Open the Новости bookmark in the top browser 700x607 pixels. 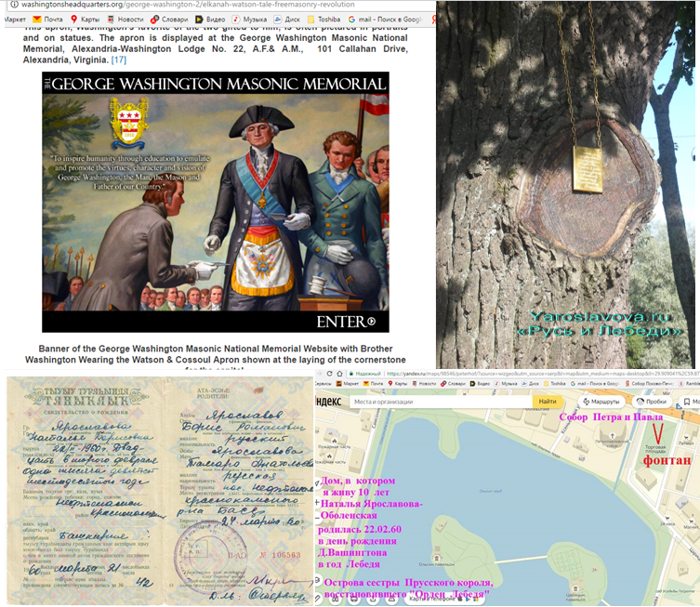125,20
